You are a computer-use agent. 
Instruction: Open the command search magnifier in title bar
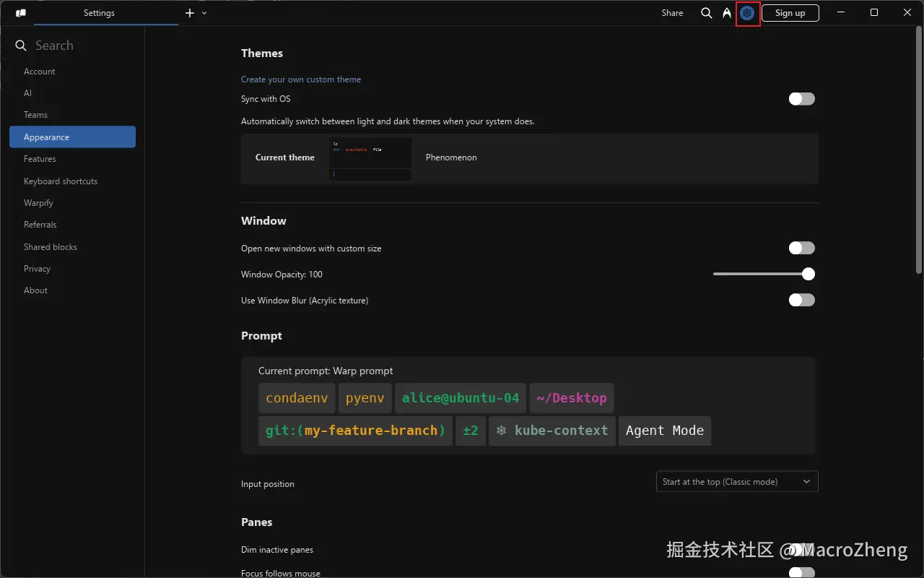[707, 13]
